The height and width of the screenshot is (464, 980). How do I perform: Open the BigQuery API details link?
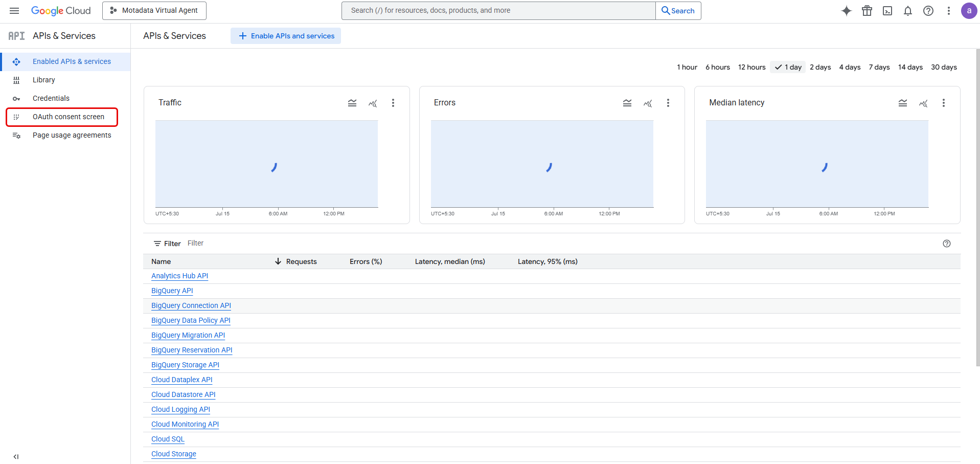172,291
